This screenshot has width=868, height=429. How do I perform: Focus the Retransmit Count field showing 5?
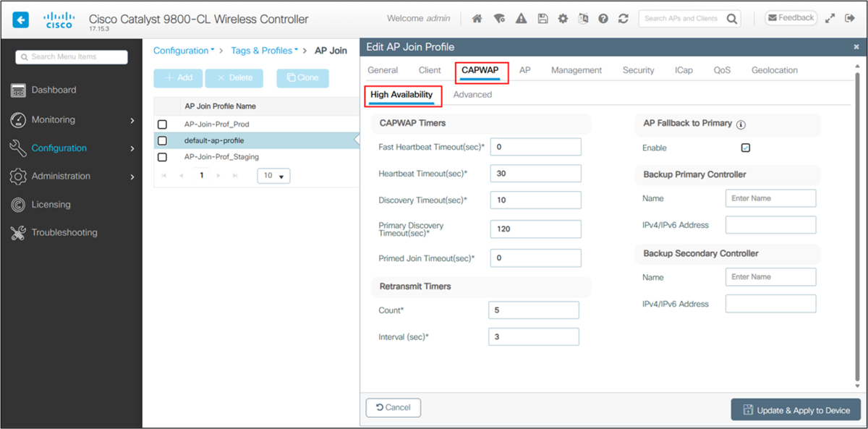(x=534, y=310)
